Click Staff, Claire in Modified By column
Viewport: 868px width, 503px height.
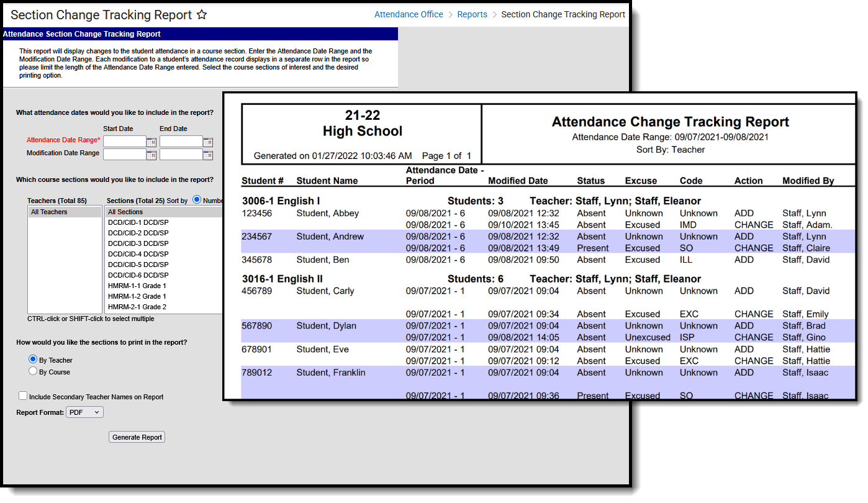(806, 248)
